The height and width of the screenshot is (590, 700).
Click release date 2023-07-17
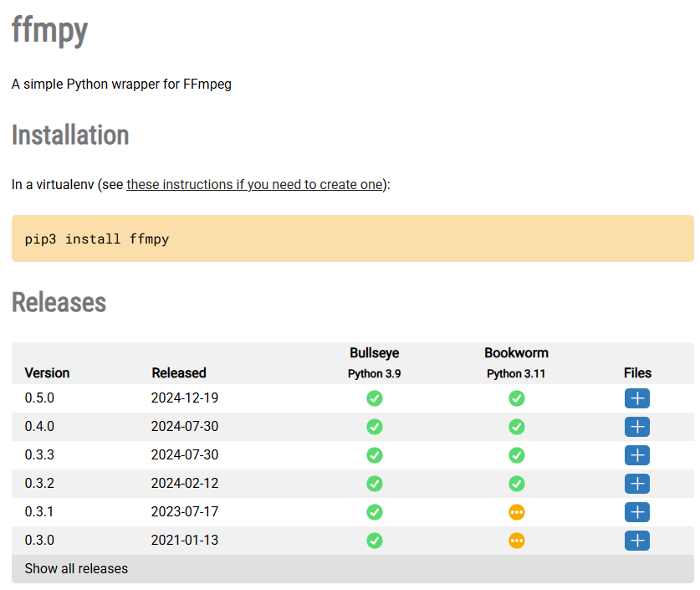185,512
